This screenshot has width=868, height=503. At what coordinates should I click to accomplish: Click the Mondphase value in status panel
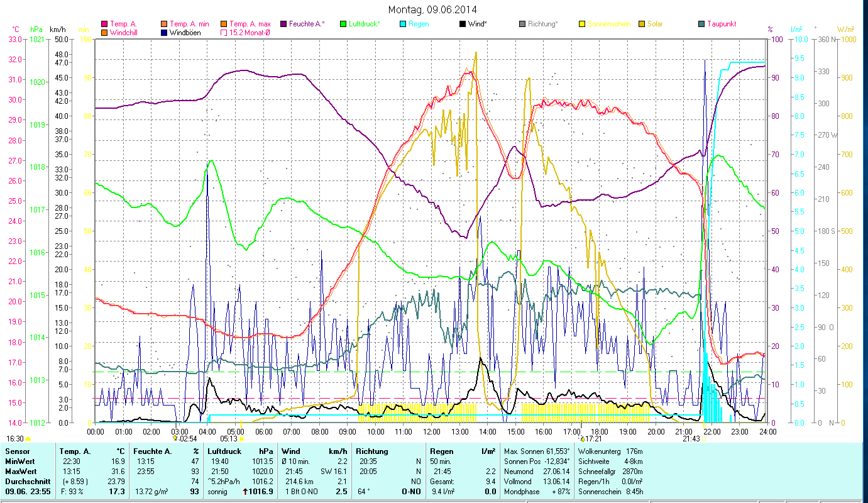click(558, 491)
